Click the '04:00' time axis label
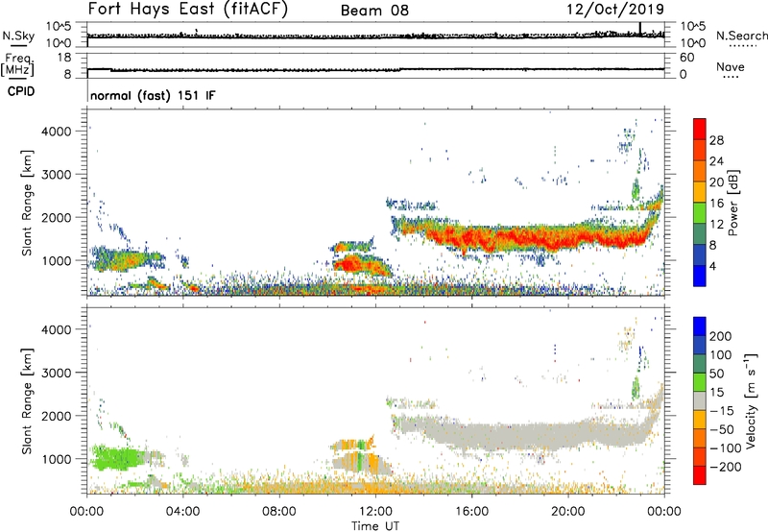The image size is (768, 532). (x=182, y=512)
